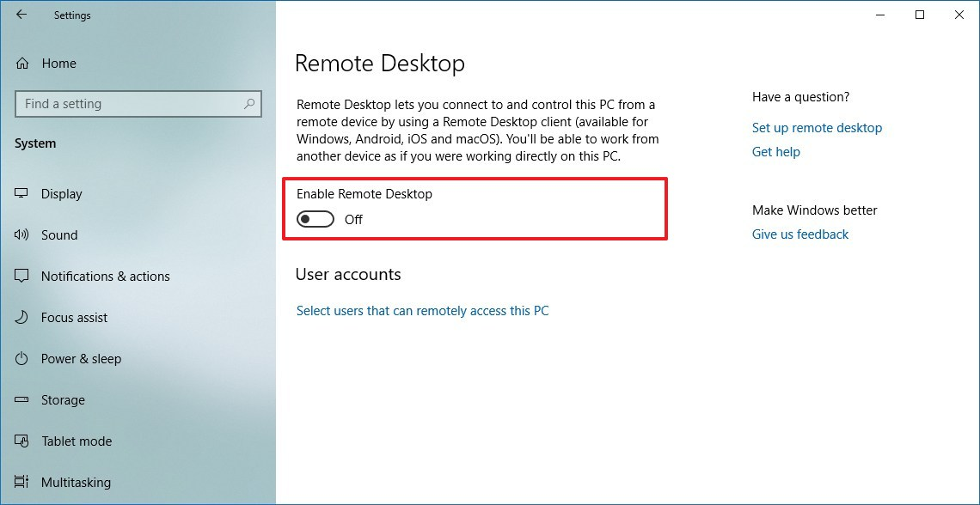
Task: Minimize the Settings window
Action: coord(880,15)
